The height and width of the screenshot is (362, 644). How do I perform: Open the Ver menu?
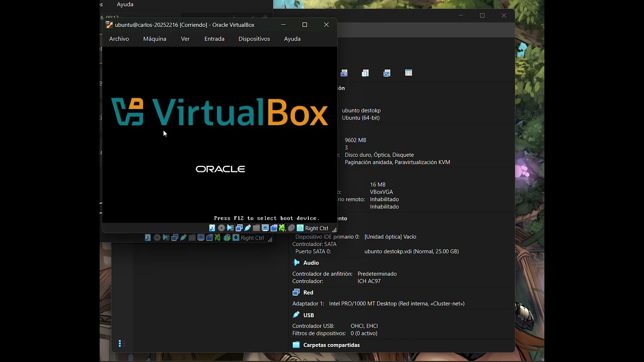[x=185, y=39]
